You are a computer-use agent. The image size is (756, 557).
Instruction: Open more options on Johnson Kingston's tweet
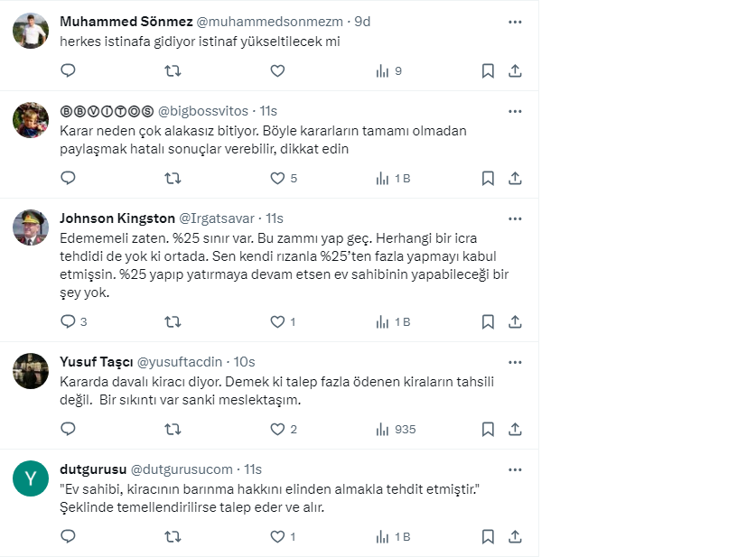(x=515, y=218)
